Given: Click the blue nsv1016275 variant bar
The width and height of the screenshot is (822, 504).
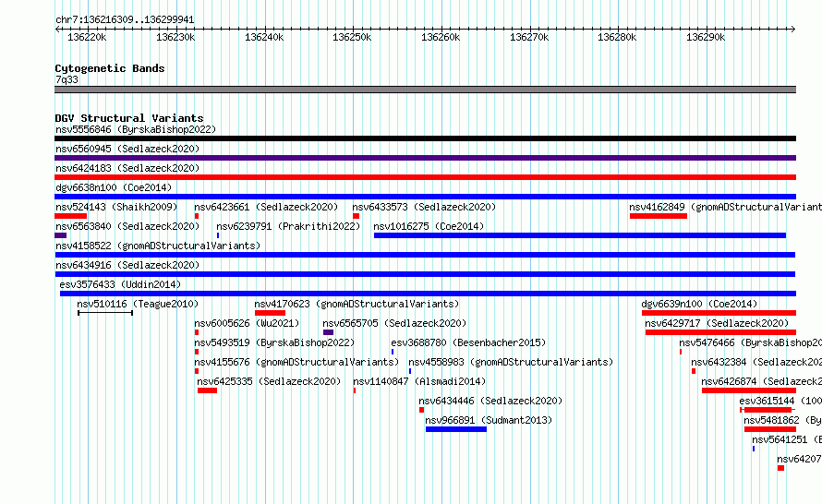Looking at the screenshot, I should pos(580,235).
